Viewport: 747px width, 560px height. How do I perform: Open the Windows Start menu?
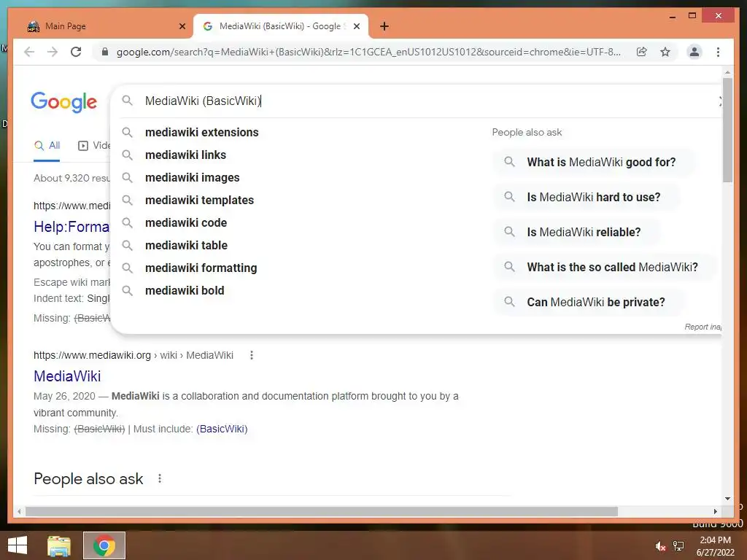18,545
